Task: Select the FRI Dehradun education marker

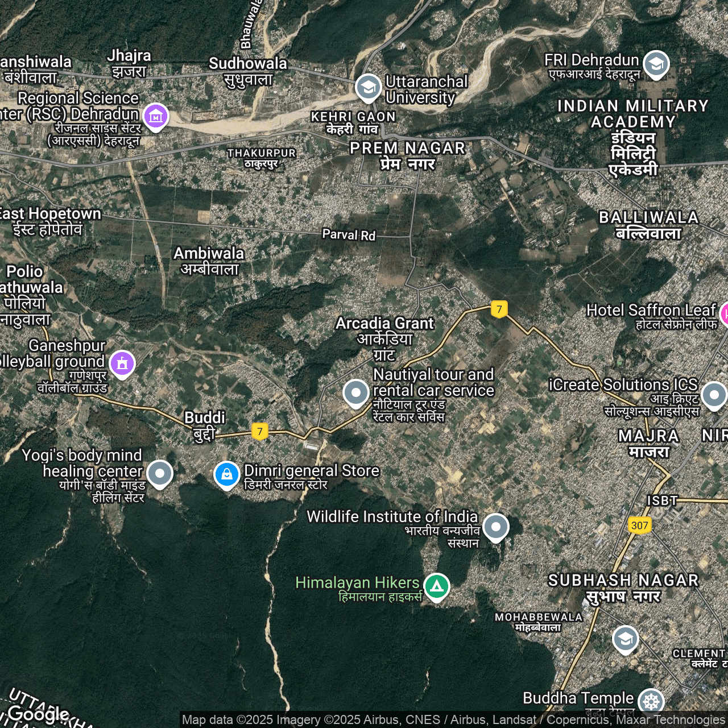Action: pyautogui.click(x=656, y=64)
